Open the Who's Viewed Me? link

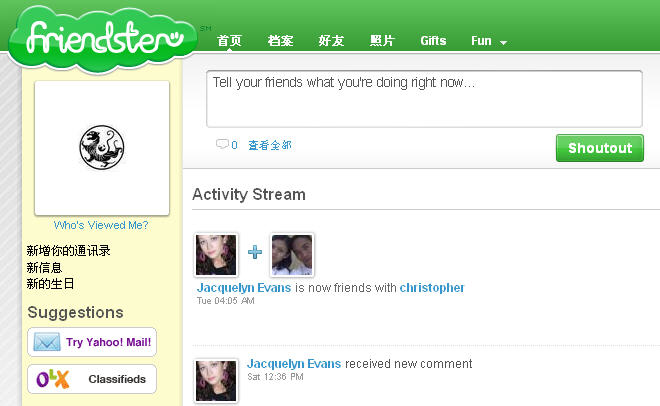(101, 225)
